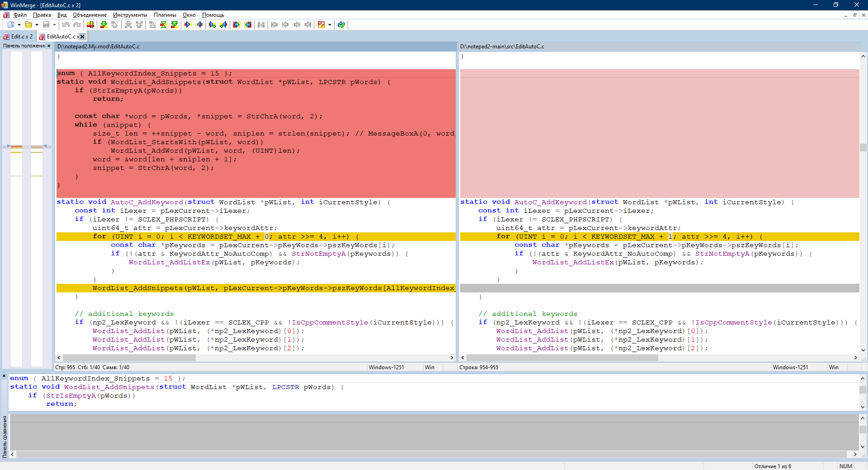Click the left pane Windows-1251 encoding status
Viewport: 868px width, 470px height.
(x=386, y=367)
